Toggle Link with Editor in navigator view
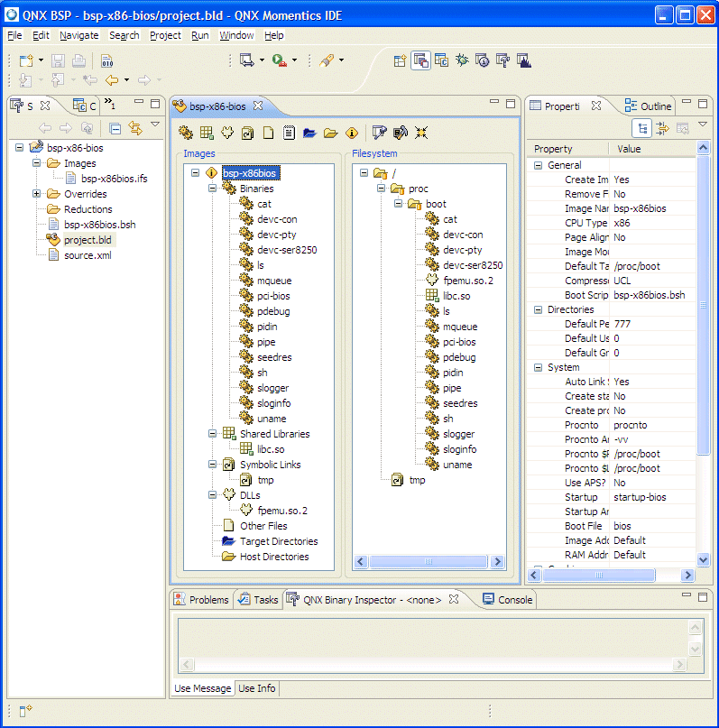Image resolution: width=719 pixels, height=728 pixels. click(134, 128)
